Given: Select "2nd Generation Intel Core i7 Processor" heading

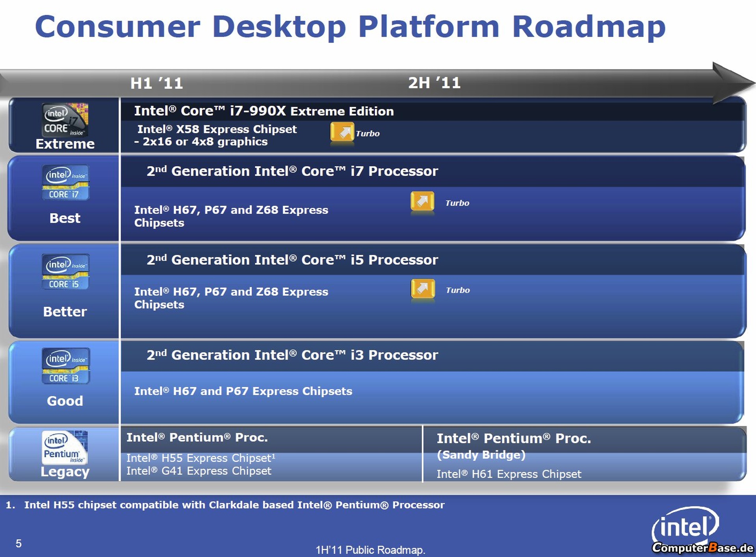Looking at the screenshot, I should pos(292,171).
